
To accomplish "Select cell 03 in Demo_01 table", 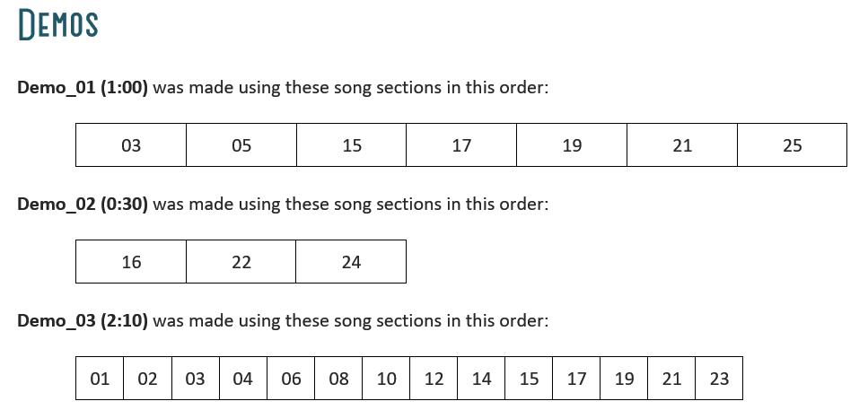I will tap(131, 145).
